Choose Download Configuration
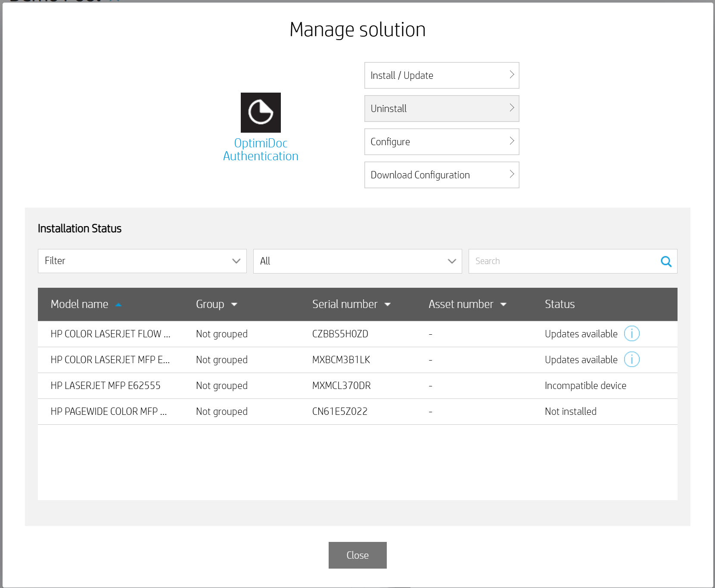This screenshot has width=715, height=588. click(x=441, y=175)
